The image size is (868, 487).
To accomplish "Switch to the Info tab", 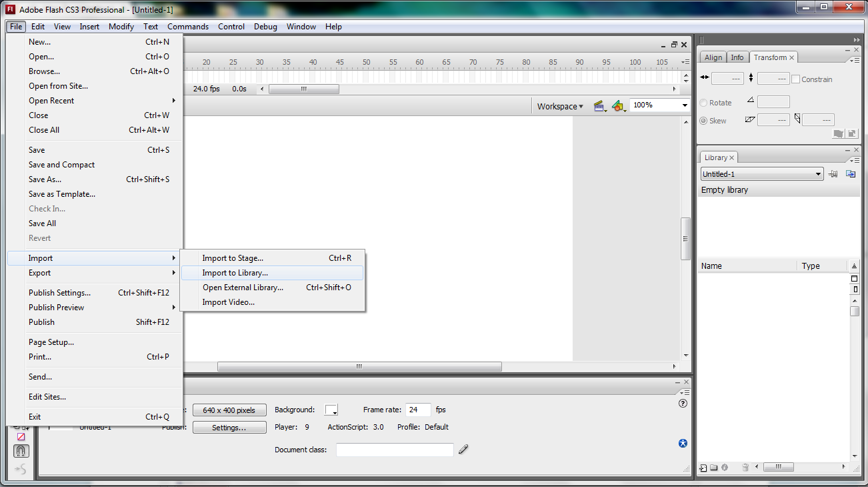I will 737,57.
